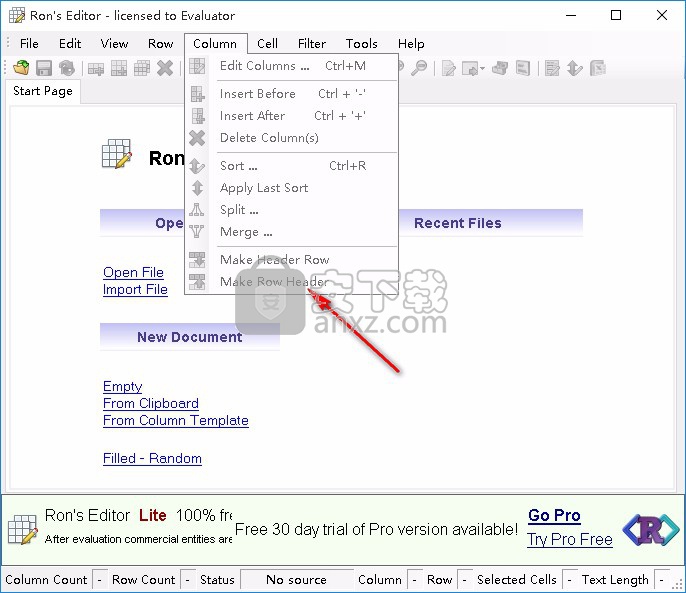Image resolution: width=686 pixels, height=593 pixels.
Task: Click the Import File link
Action: (x=135, y=290)
